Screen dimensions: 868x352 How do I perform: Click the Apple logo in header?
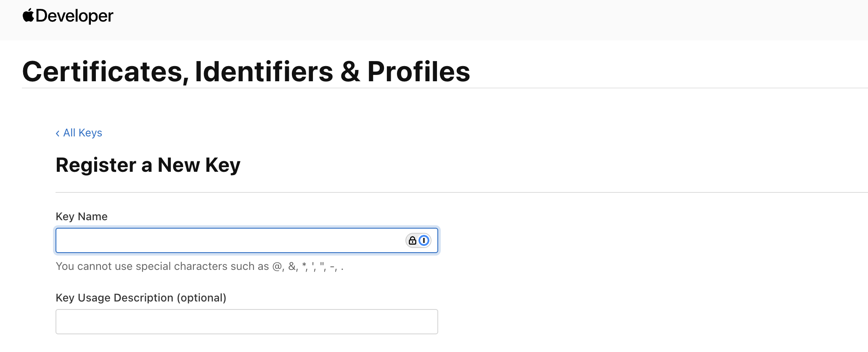pyautogui.click(x=28, y=16)
